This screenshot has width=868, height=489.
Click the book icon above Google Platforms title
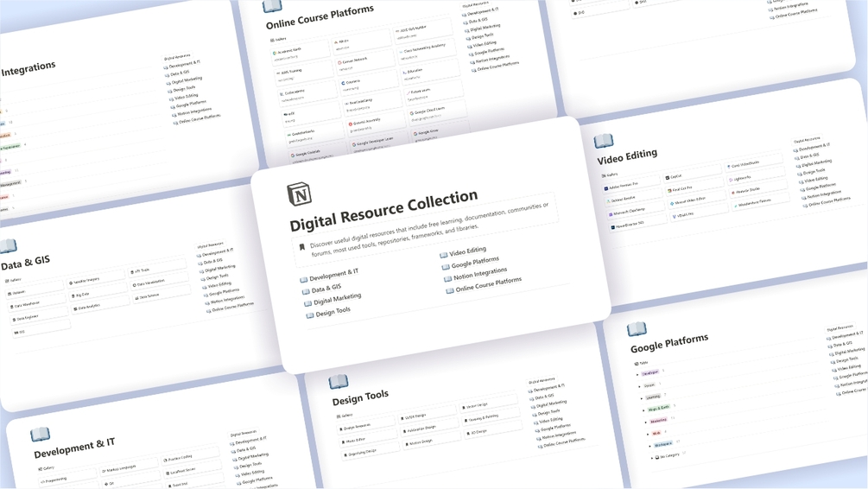click(x=637, y=329)
